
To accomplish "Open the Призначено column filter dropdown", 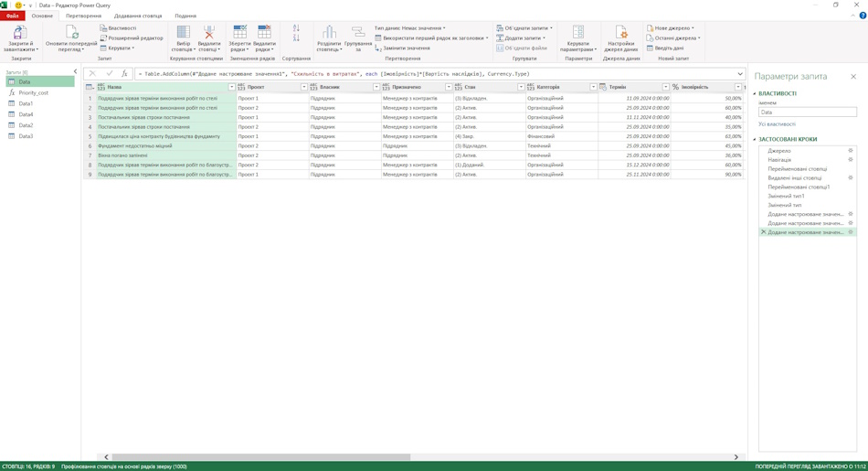I will click(449, 87).
